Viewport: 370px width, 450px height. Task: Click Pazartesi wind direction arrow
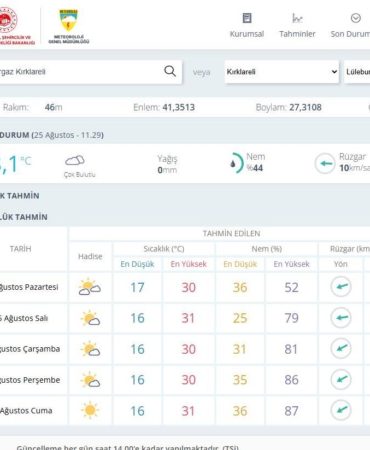click(x=341, y=287)
